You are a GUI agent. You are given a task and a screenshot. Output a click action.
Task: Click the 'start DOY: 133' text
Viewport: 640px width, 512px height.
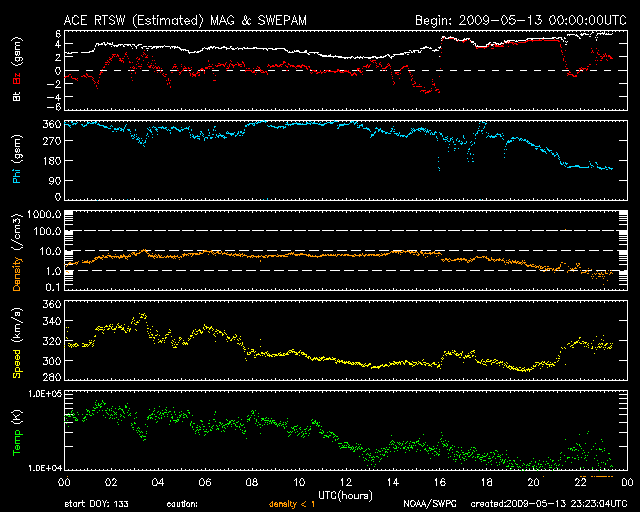pos(96,504)
